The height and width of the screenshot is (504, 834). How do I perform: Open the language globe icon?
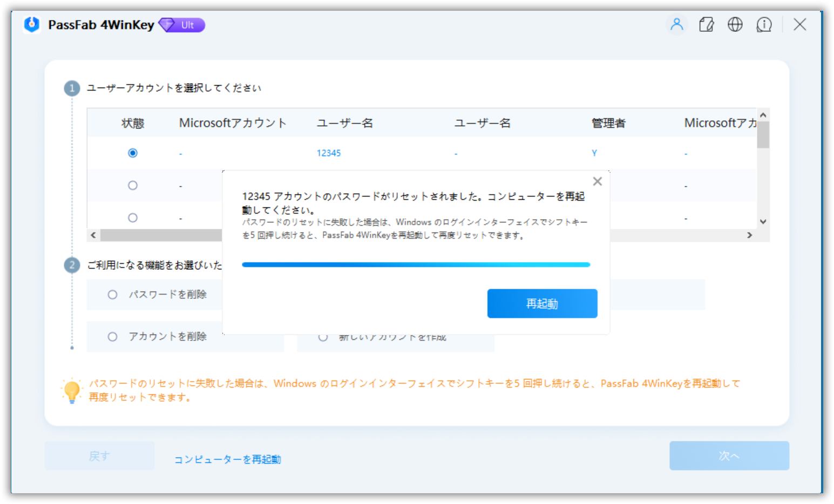pyautogui.click(x=735, y=24)
